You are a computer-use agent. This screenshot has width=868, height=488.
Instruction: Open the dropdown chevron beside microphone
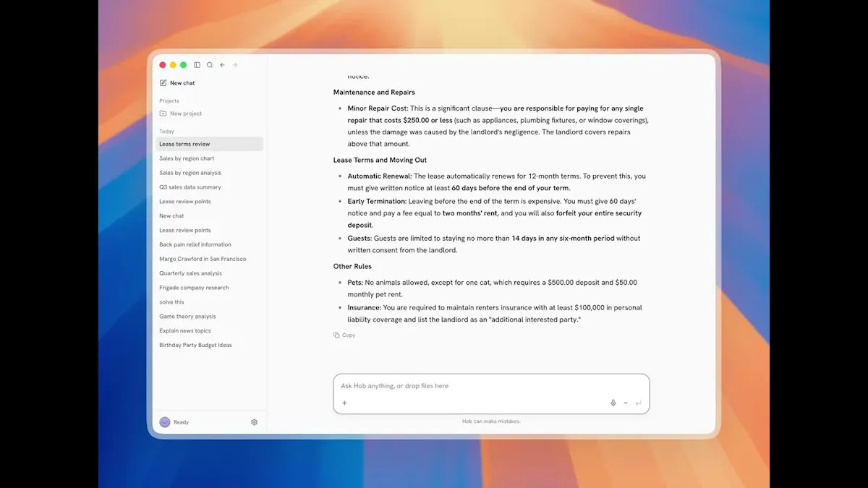[626, 403]
